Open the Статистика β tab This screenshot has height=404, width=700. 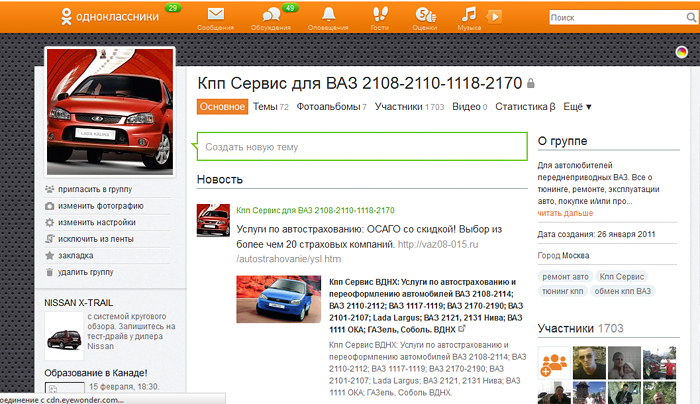point(525,107)
